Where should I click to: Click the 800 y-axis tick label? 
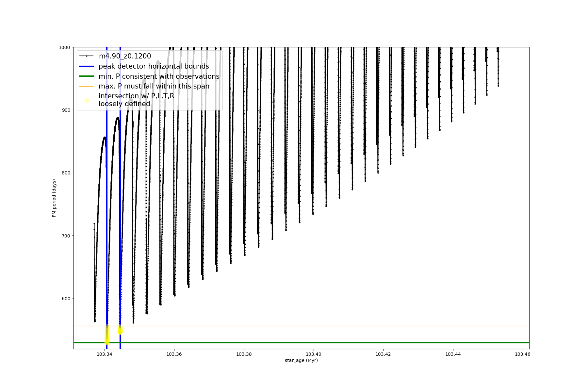point(66,173)
